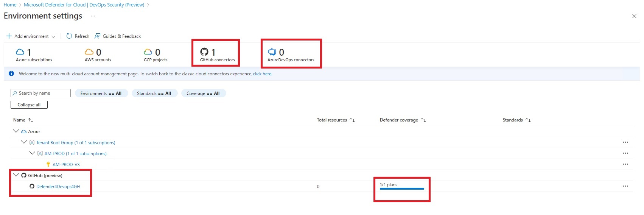Open the Add environment dropdown arrow
Screen dimensions: 644x215
pyautogui.click(x=53, y=36)
